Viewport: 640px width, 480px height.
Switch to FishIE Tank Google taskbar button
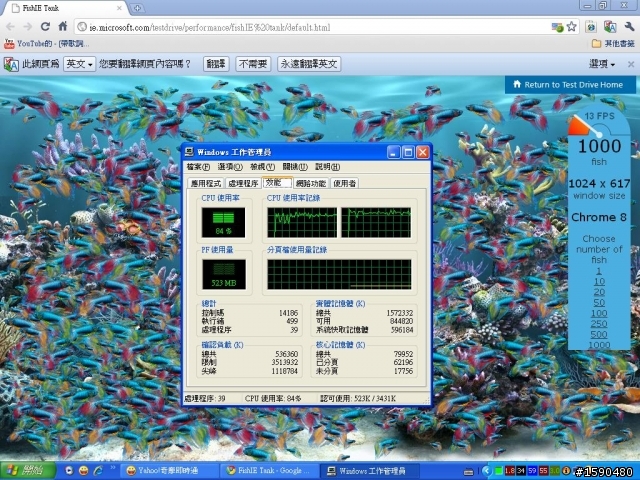[270, 471]
